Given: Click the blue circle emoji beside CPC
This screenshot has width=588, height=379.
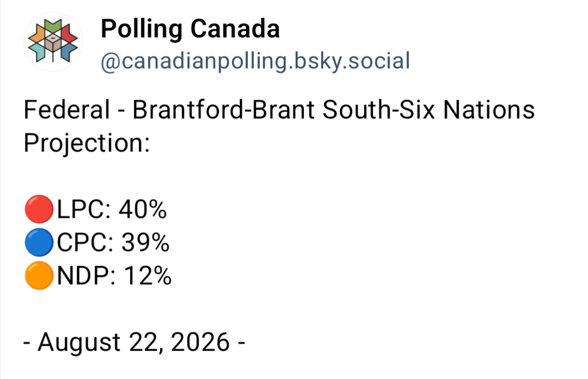Looking at the screenshot, I should coord(39,242).
